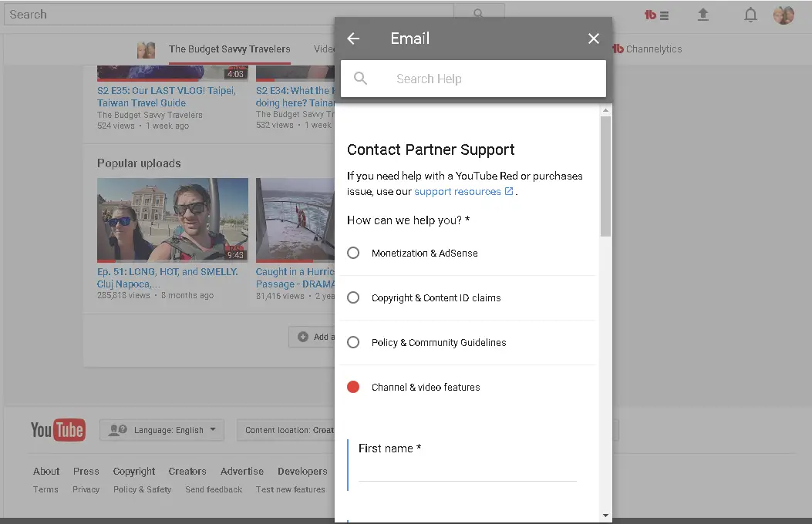Open the Ep. 51 Cluj Napoca video thumbnail
The image size is (812, 524).
point(173,220)
